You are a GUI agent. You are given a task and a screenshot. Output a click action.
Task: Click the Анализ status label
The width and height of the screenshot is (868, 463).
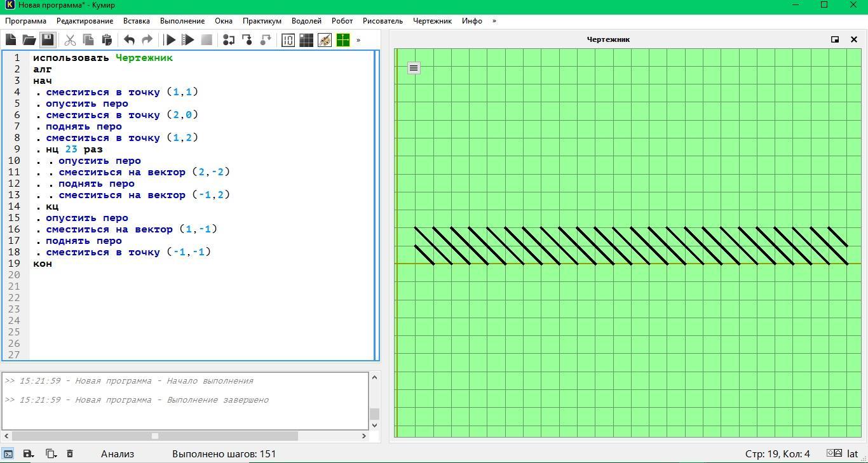(x=118, y=454)
